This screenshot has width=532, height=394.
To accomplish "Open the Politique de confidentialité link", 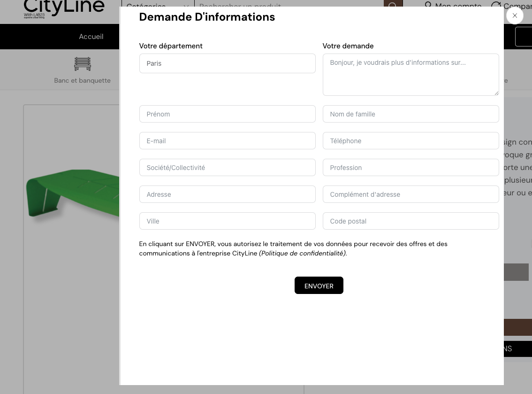I will coord(303,253).
